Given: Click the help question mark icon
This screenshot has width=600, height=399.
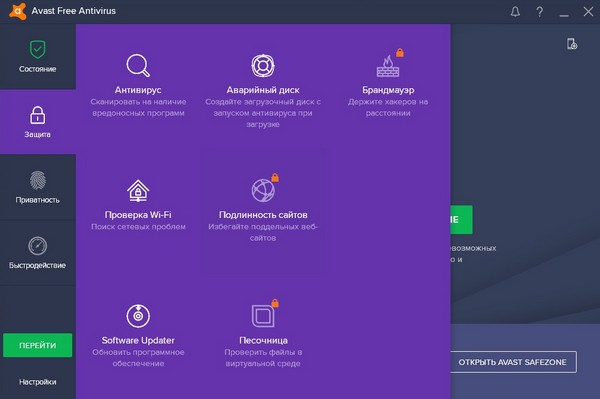Looking at the screenshot, I should tap(540, 12).
